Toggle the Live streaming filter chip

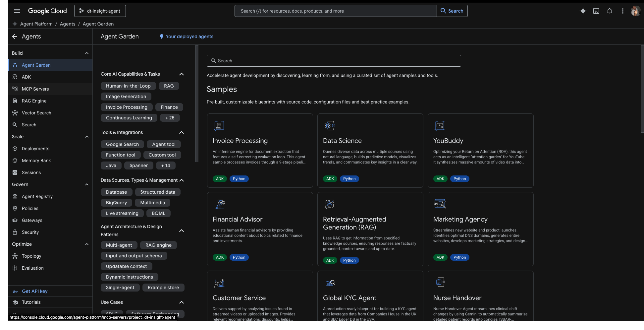coord(122,213)
